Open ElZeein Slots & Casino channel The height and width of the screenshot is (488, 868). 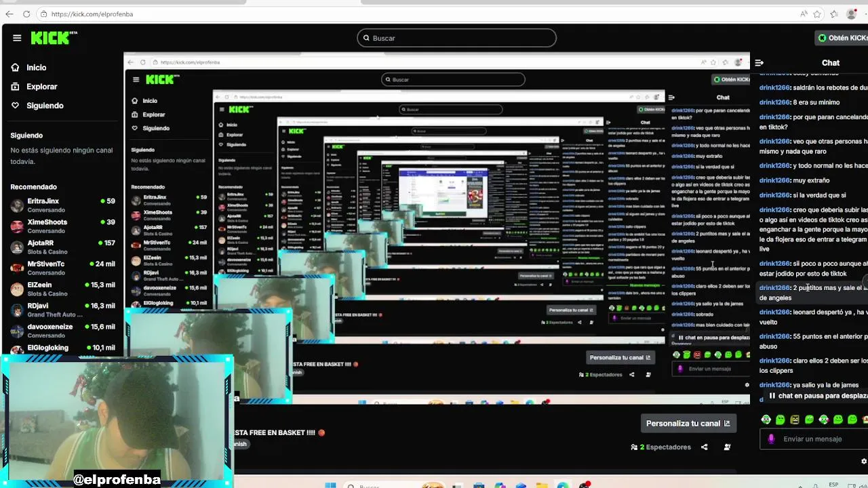62,289
